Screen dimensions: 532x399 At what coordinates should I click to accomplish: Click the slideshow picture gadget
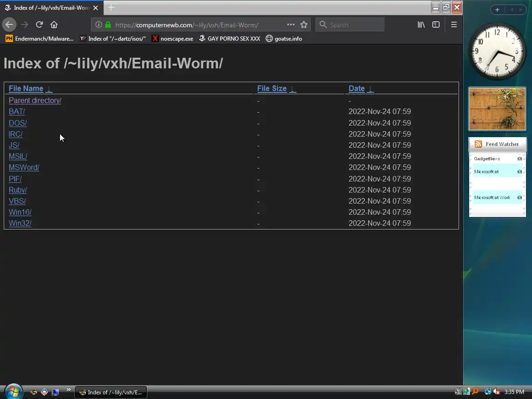(x=497, y=109)
